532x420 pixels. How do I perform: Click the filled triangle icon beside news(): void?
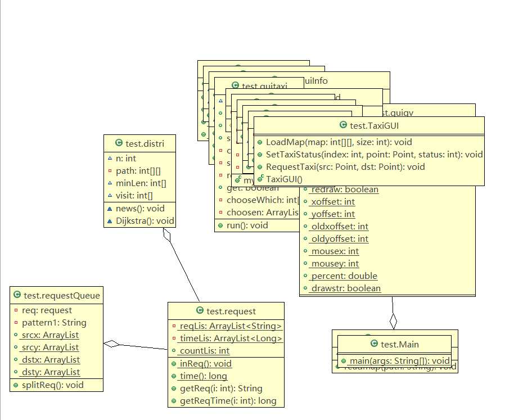coord(110,209)
